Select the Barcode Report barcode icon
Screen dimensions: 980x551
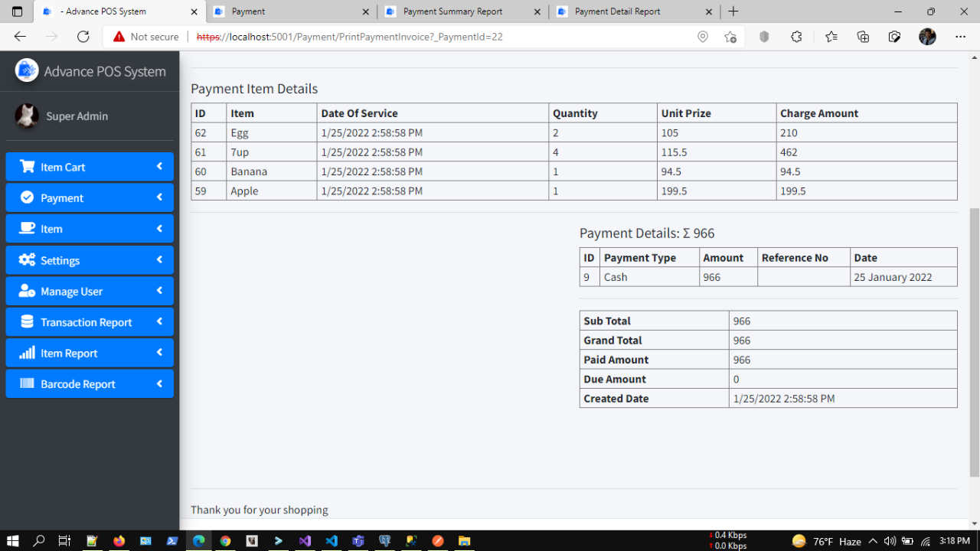click(x=26, y=383)
